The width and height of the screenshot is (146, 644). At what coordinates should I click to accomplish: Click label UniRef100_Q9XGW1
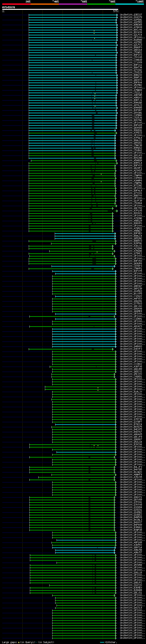[x=131, y=113]
